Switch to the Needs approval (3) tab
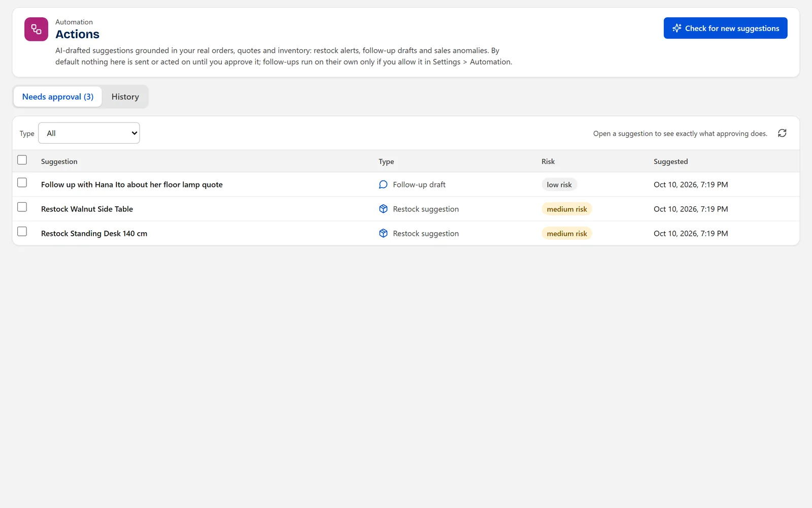Viewport: 812px width, 508px height. (x=58, y=97)
